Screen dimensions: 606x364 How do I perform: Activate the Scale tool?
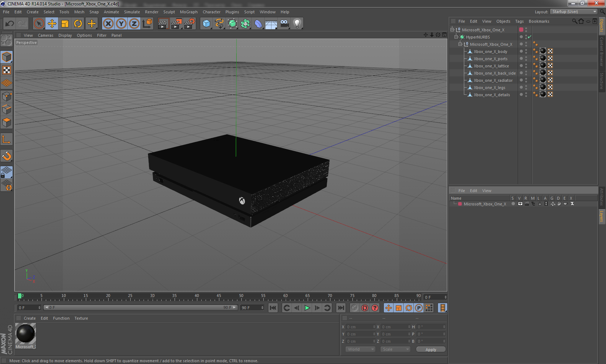[65, 24]
